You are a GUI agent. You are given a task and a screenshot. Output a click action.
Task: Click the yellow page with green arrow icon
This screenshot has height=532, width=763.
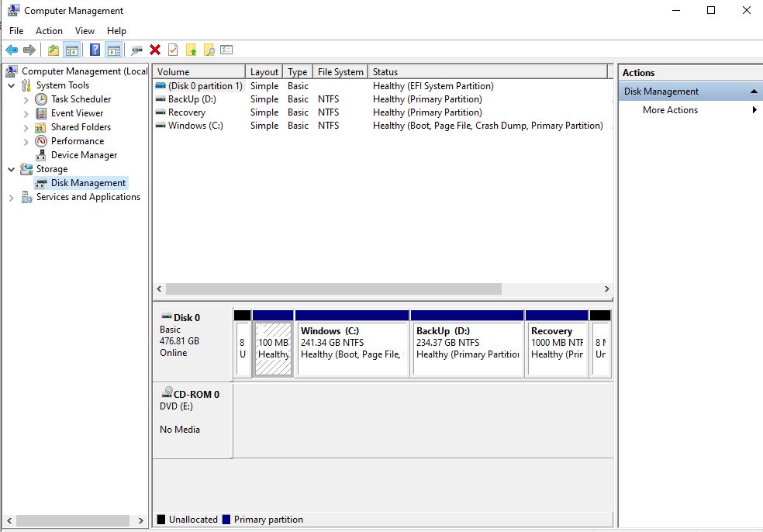[192, 50]
